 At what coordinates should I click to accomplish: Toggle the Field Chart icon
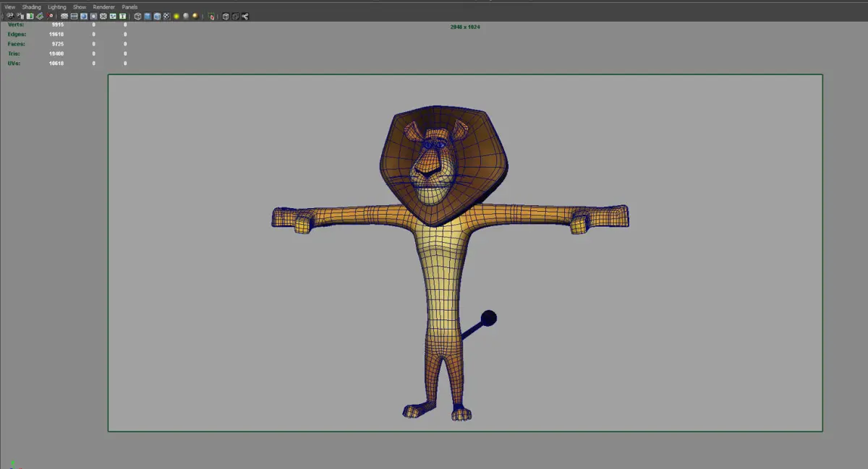pyautogui.click(x=103, y=16)
